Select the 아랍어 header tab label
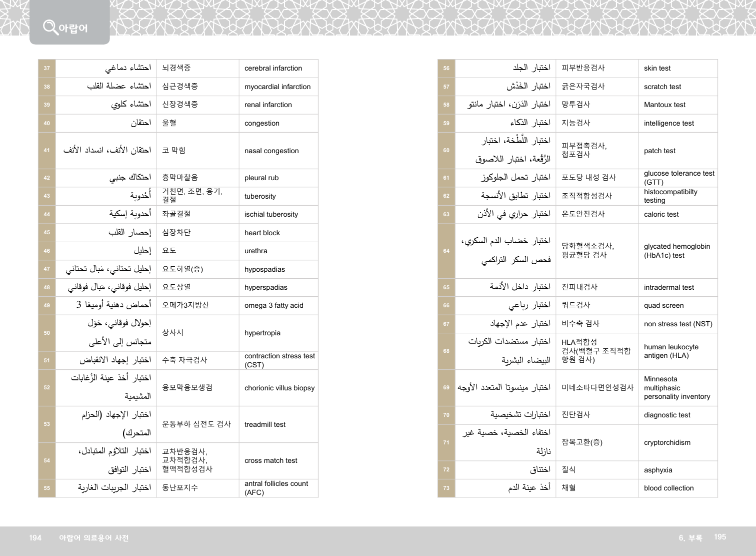 tap(73, 28)
